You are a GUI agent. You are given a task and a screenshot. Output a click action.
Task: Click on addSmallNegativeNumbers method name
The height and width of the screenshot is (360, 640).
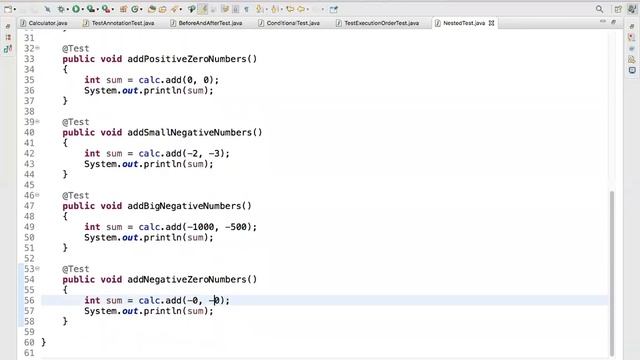pyautogui.click(x=190, y=132)
